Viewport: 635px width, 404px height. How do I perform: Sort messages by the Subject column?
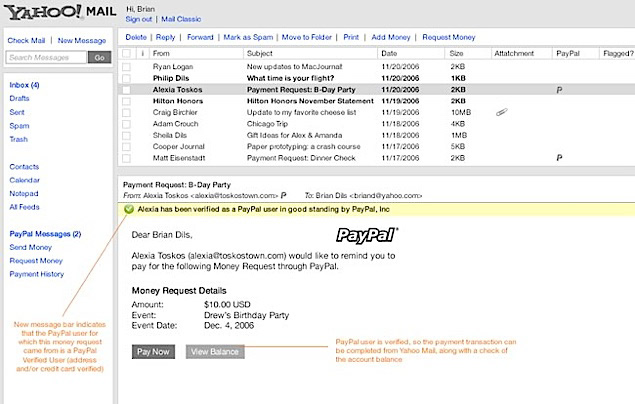pyautogui.click(x=260, y=53)
